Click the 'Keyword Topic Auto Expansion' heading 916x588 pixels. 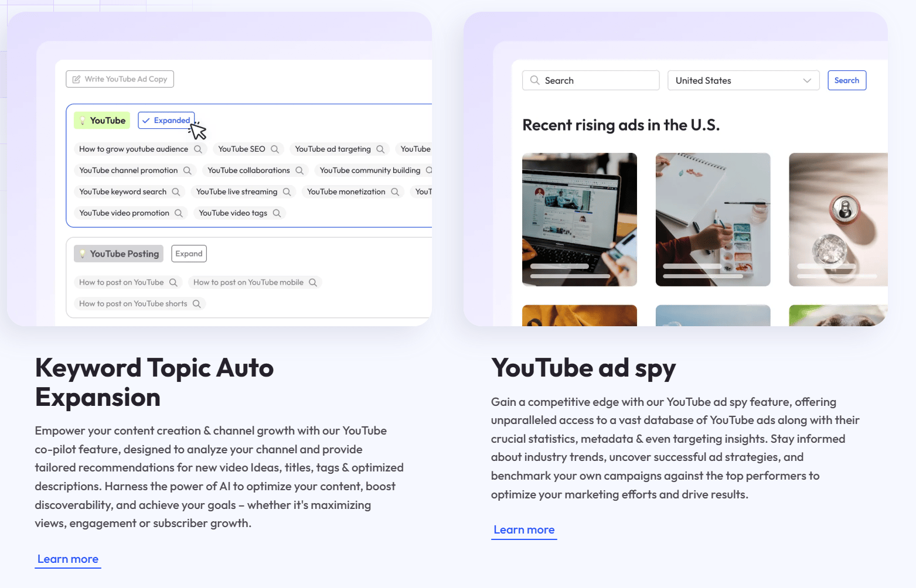coord(154,382)
